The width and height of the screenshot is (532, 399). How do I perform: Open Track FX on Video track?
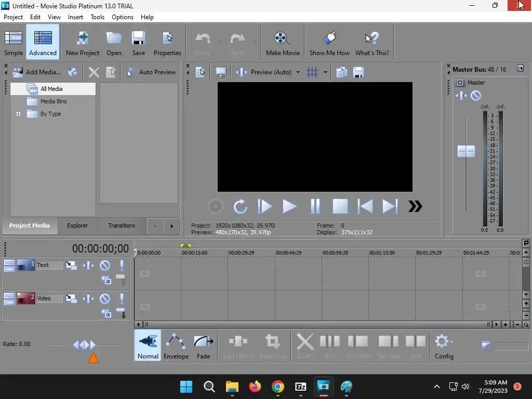pyautogui.click(x=88, y=299)
